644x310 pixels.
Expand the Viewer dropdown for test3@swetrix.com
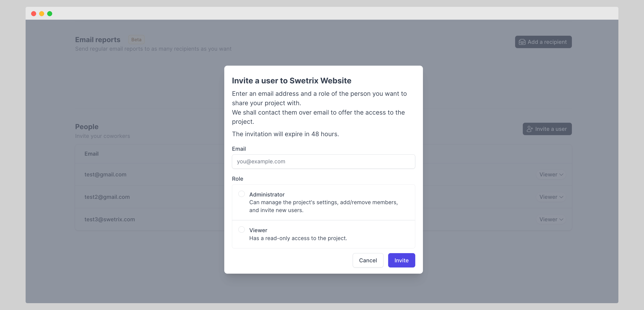[x=551, y=219]
